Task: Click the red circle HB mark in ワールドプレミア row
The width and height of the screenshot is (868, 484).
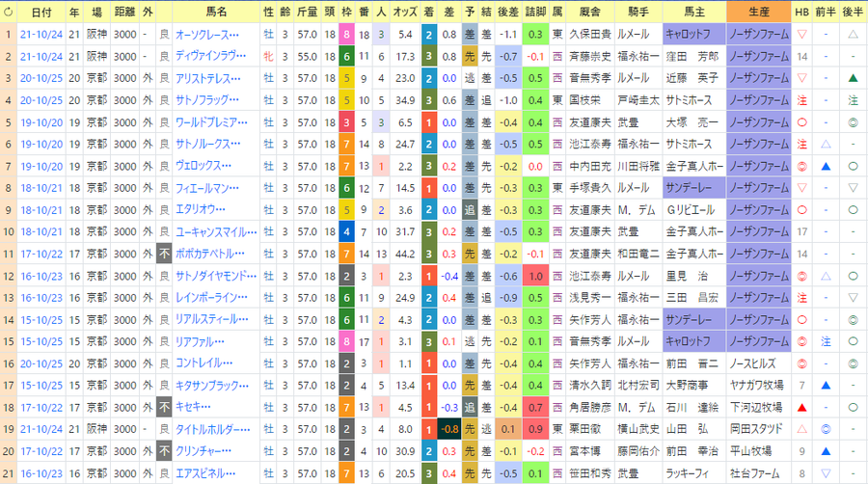Action: 801,122
